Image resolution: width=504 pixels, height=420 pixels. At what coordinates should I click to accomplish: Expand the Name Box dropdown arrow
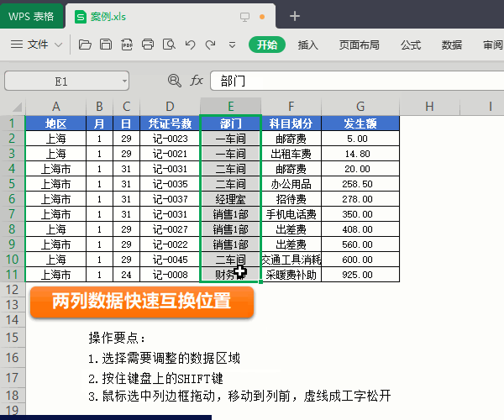tap(124, 81)
